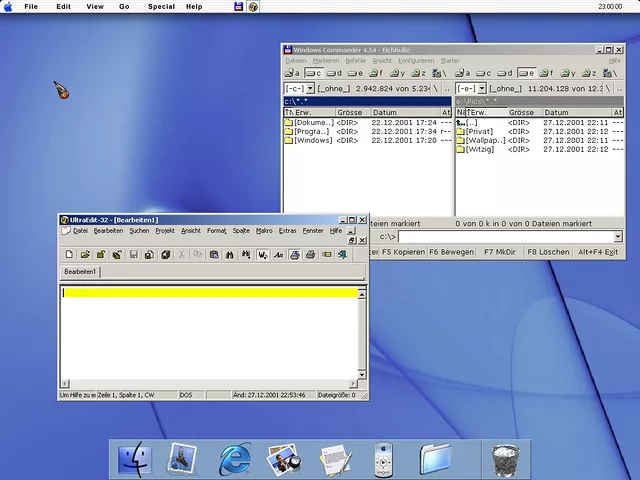Open Internet Explorer from the dock

tap(235, 459)
